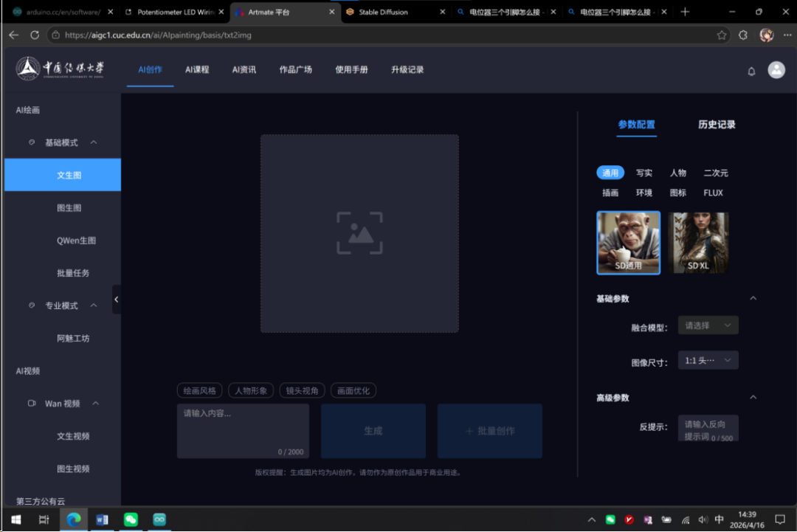The height and width of the screenshot is (532, 797).
Task: Close the Potentiometer LED Wiring tab
Action: pos(221,12)
